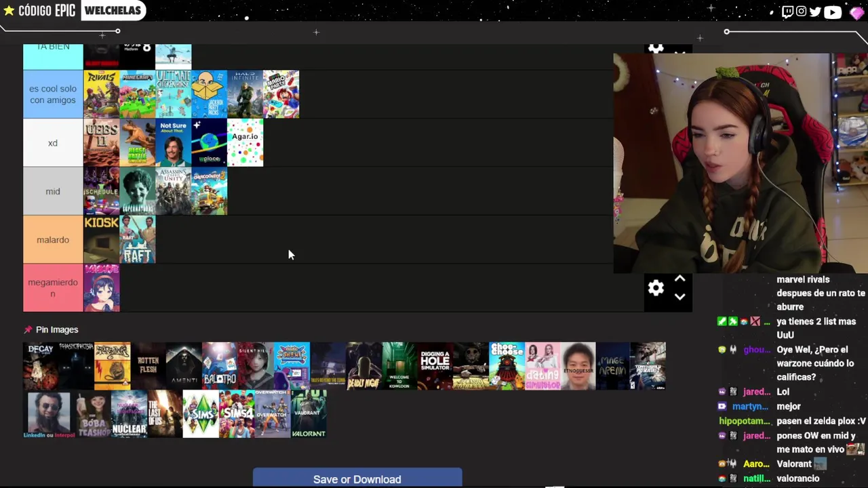Pick the pink dating simulator image
Viewport: 868px width, 488px height.
543,366
